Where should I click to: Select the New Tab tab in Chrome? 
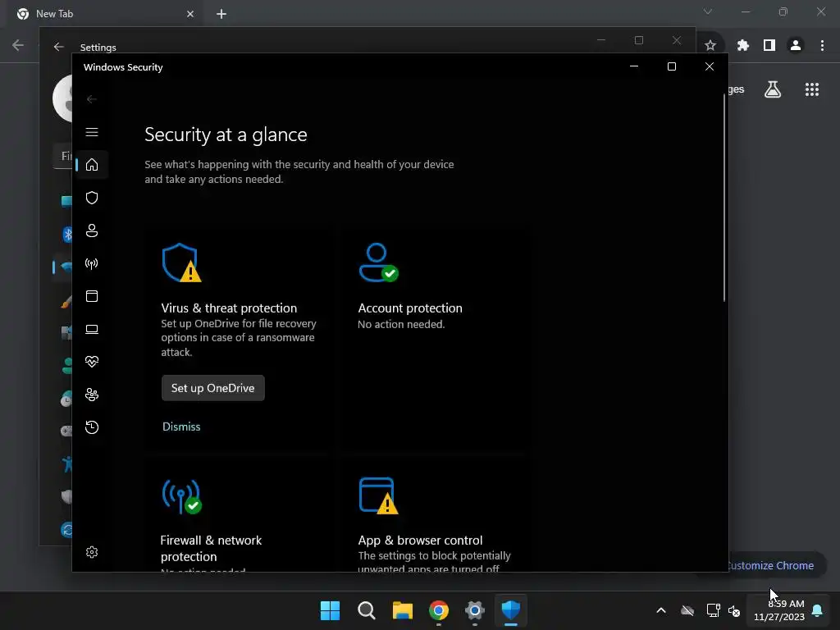point(104,14)
